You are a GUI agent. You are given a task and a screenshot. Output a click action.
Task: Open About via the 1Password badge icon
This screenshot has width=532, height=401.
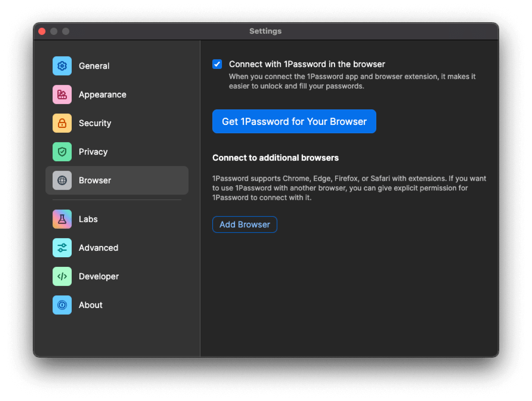tap(62, 305)
